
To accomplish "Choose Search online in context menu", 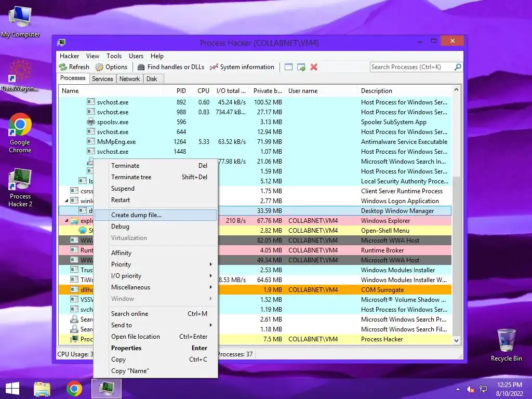I will click(x=155, y=314).
